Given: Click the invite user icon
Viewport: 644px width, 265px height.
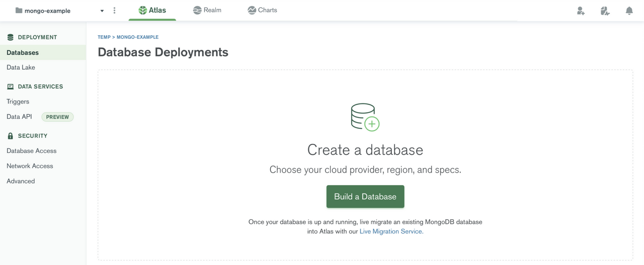Looking at the screenshot, I should point(581,11).
